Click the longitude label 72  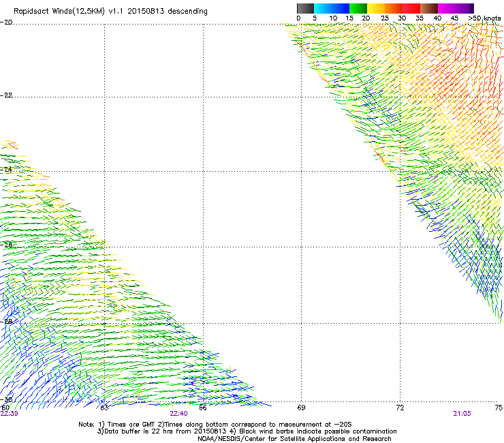tap(400, 408)
